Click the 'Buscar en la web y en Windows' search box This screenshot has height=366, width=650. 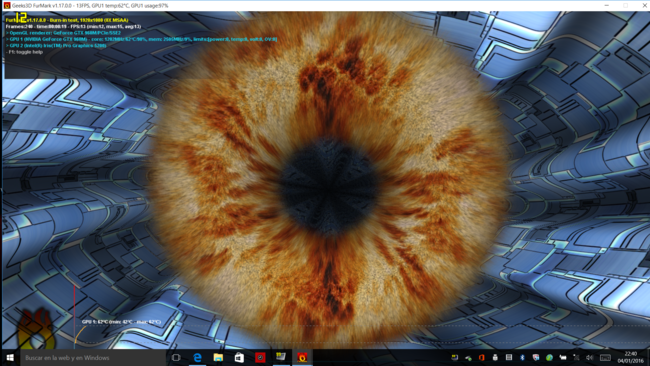tap(93, 357)
